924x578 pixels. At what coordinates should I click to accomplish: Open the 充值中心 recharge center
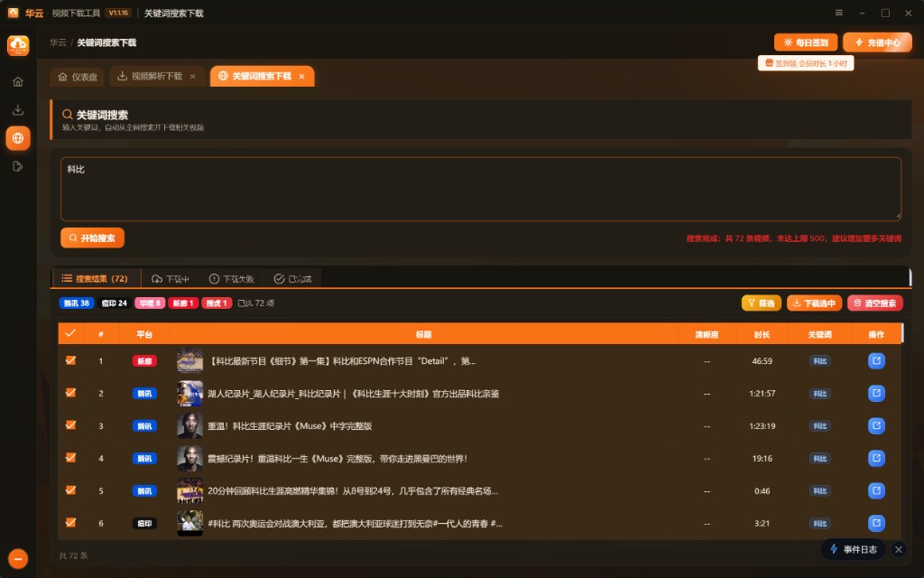877,42
